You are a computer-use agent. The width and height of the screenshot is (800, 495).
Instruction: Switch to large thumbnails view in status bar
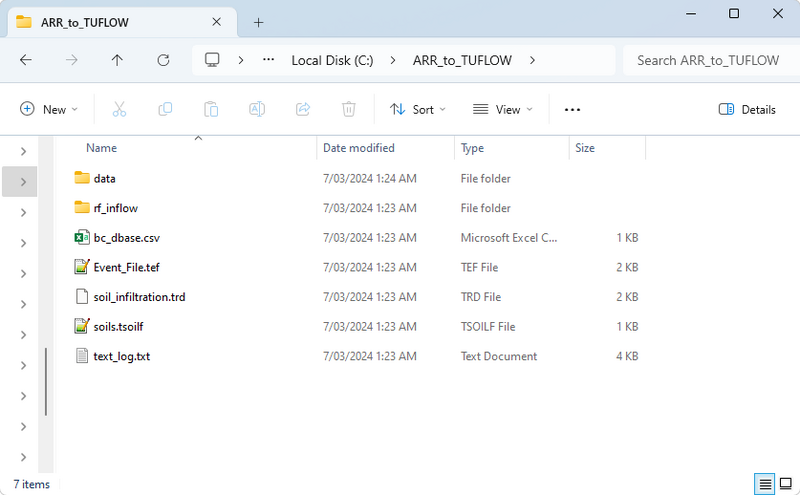(x=786, y=484)
